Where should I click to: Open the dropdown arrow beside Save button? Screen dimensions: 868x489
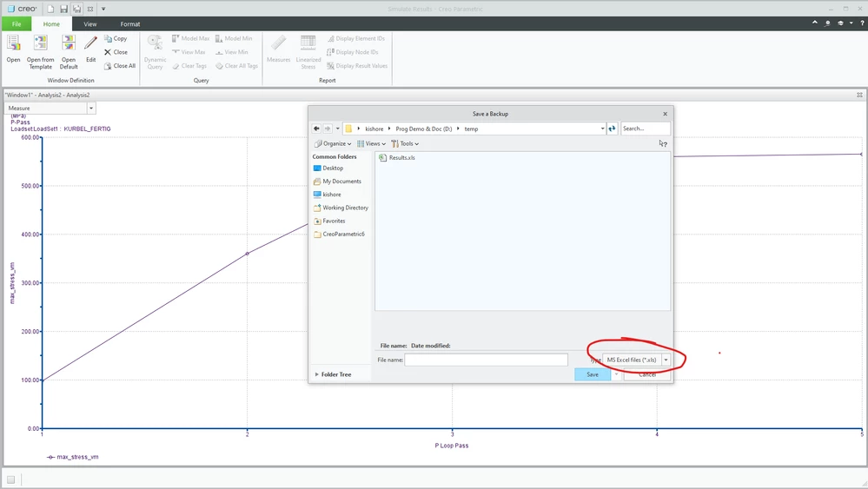pyautogui.click(x=616, y=374)
